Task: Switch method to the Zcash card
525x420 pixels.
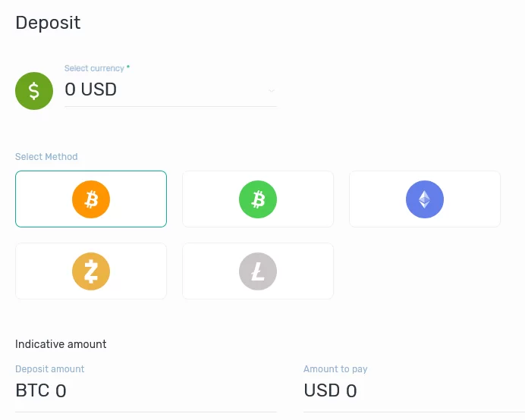Action: (91, 271)
